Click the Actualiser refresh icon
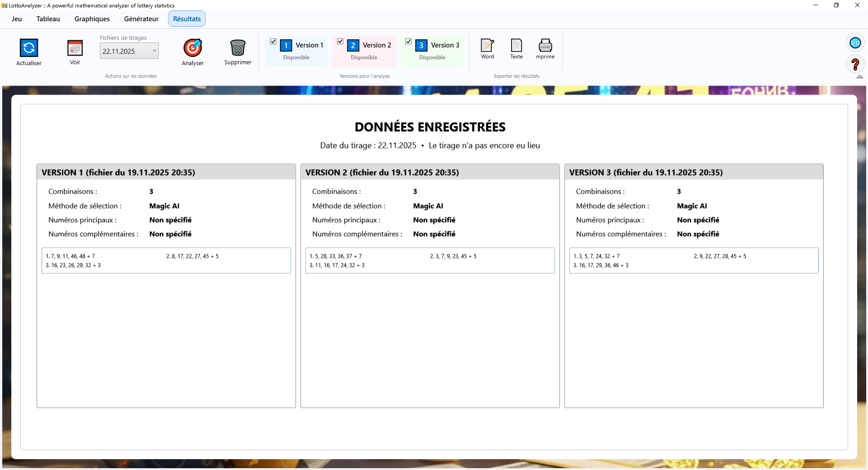The image size is (868, 470). (x=29, y=47)
